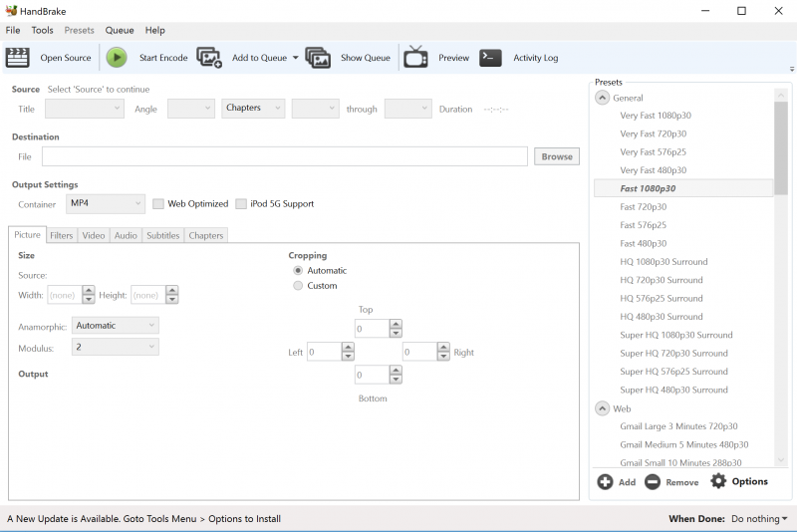Click the presets list scrollbar thumb

781,147
